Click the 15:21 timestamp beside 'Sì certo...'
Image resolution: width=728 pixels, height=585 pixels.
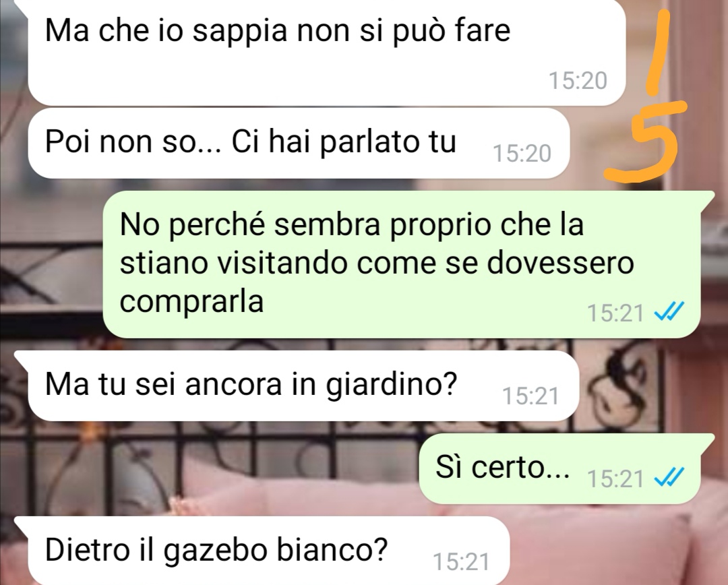coord(615,479)
